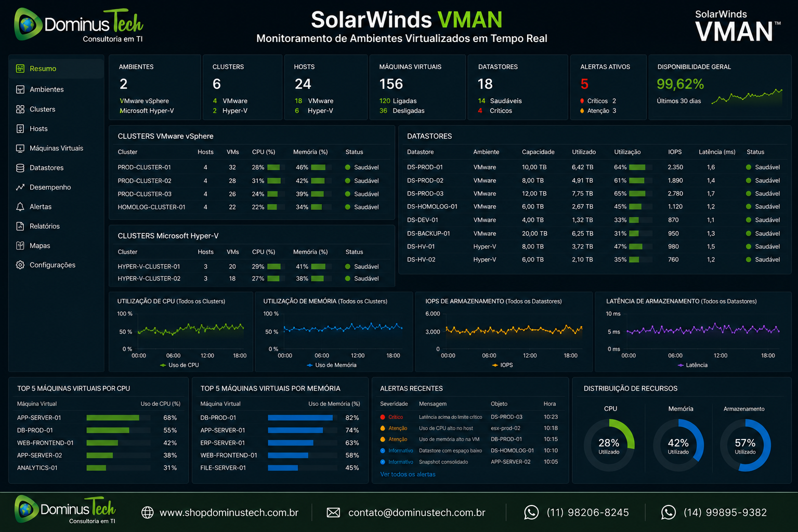
Task: Click the Dominus Tech logo in footer
Action: pos(65,510)
